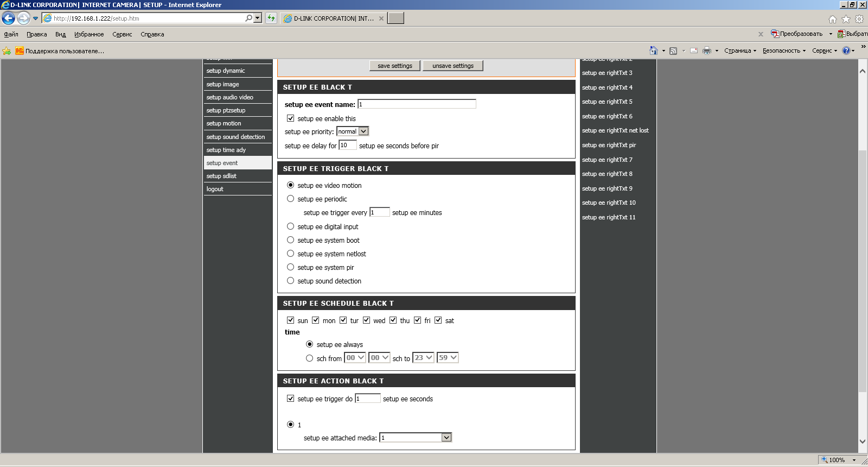Click the Help question mark icon
This screenshot has width=868, height=467.
pyautogui.click(x=846, y=51)
